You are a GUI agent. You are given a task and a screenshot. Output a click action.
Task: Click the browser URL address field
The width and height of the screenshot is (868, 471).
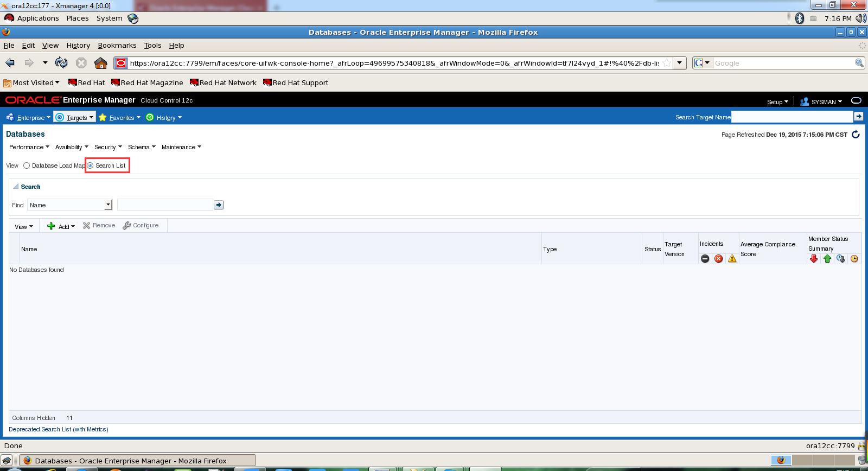point(394,63)
